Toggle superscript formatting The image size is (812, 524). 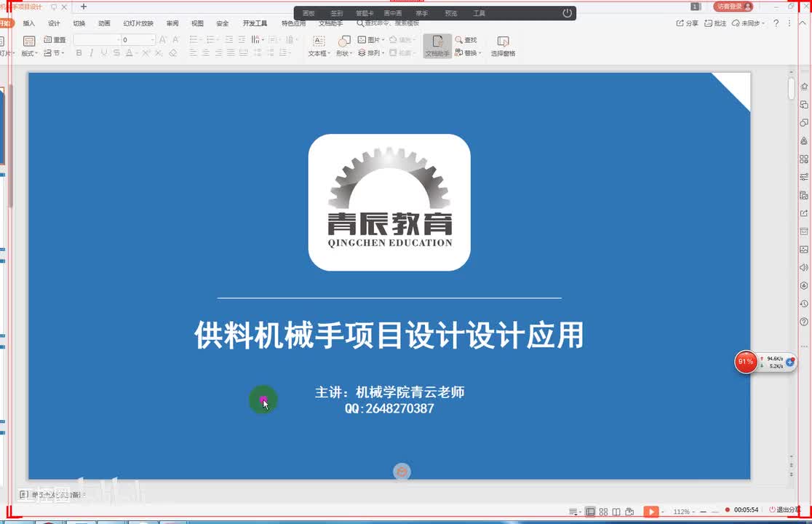pos(146,53)
